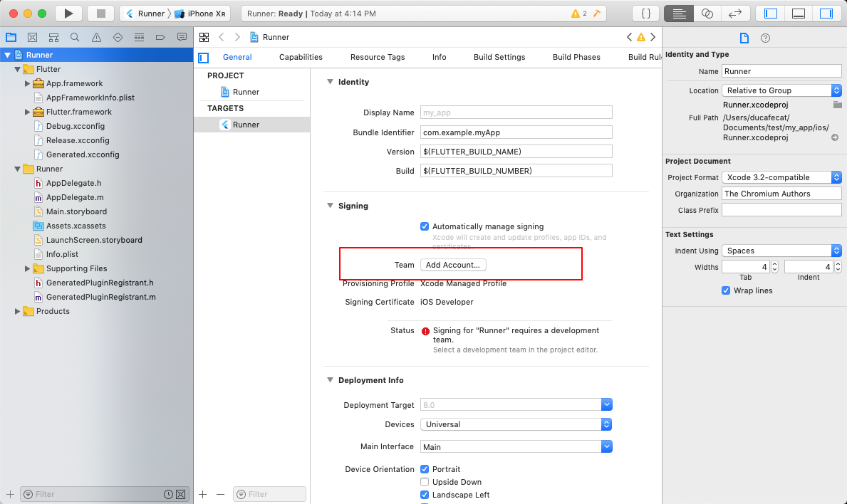Viewport: 847px width, 504px height.
Task: Collapse the Deployment Info section
Action: (x=330, y=380)
